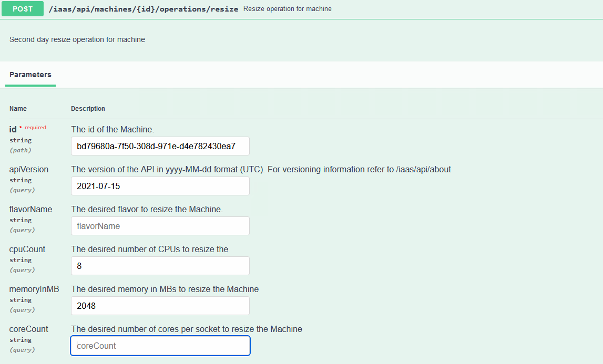603x364 pixels.
Task: Click the green POST method badge
Action: coord(23,9)
